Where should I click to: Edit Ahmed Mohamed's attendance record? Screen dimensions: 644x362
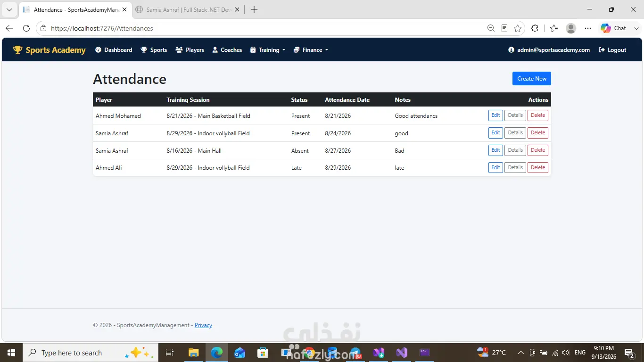(x=495, y=115)
